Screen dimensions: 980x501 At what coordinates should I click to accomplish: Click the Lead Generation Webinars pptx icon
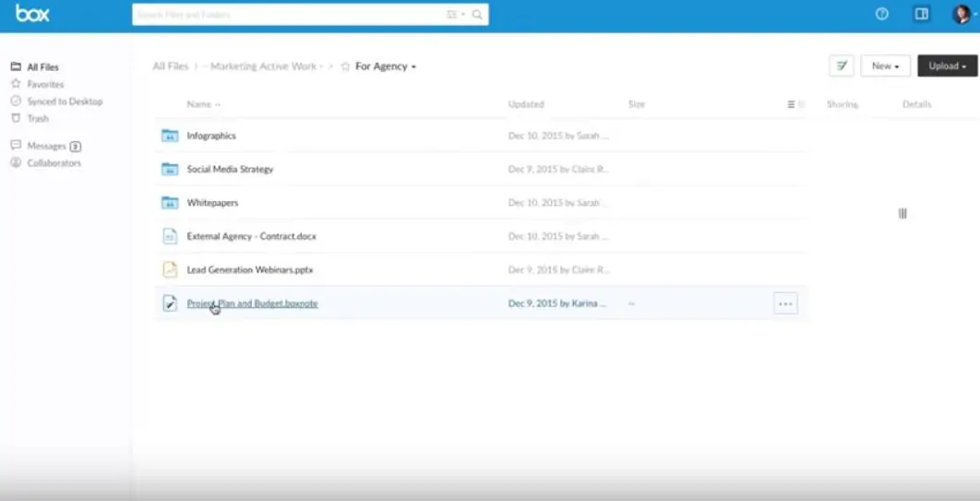(170, 269)
